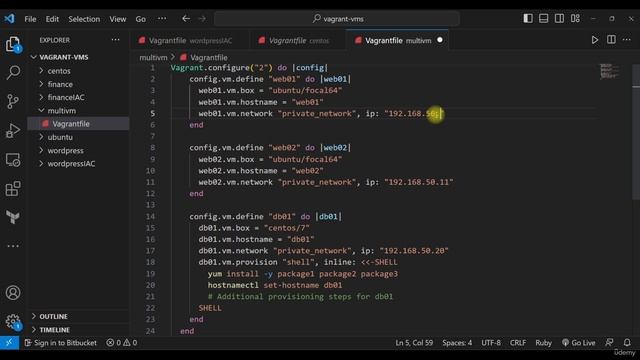
Task: Go forward in navigation history
Action: point(202,19)
